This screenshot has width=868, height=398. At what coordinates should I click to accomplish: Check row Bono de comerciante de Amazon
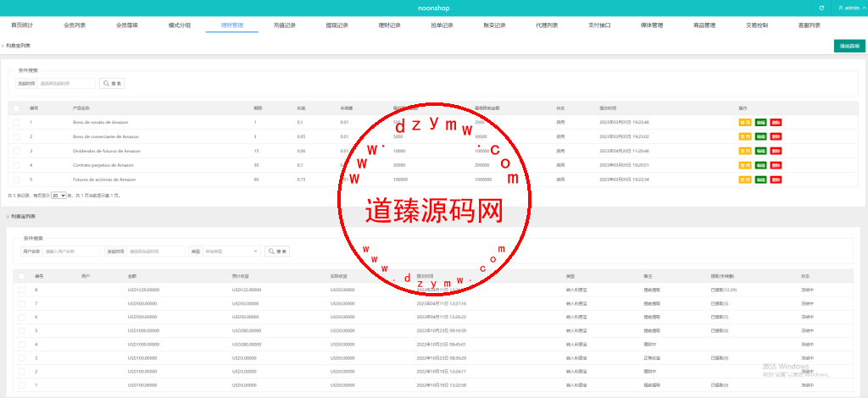(16, 136)
